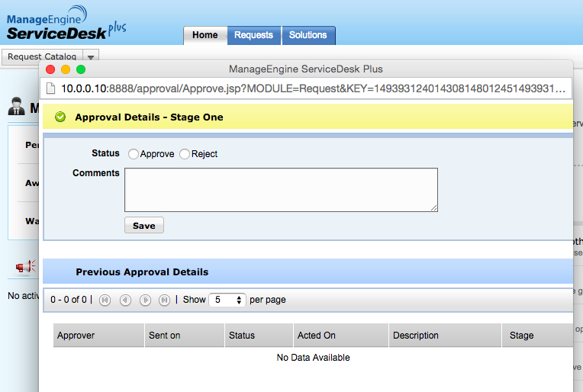Click the page document icon in address bar
The image size is (583, 392).
point(50,88)
